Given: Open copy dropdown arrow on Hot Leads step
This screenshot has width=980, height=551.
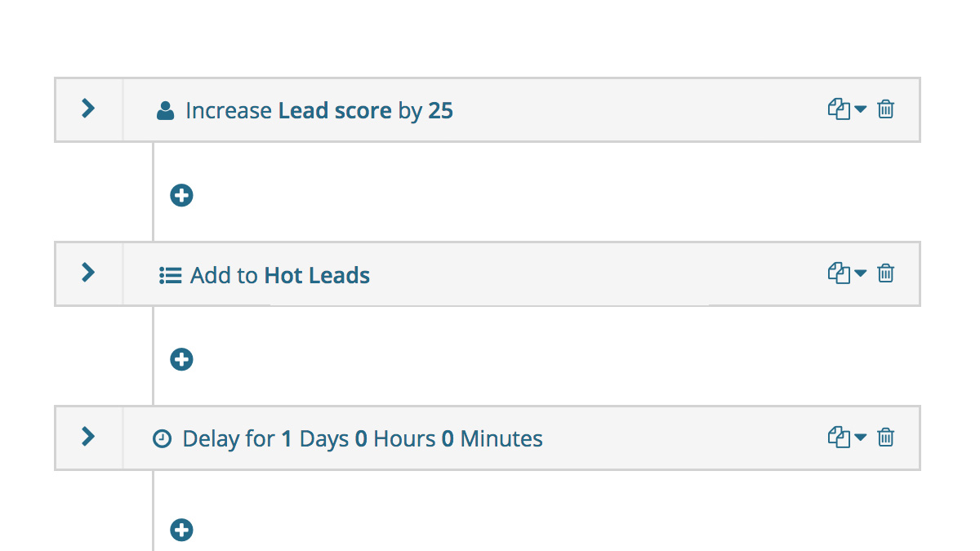Looking at the screenshot, I should 860,273.
